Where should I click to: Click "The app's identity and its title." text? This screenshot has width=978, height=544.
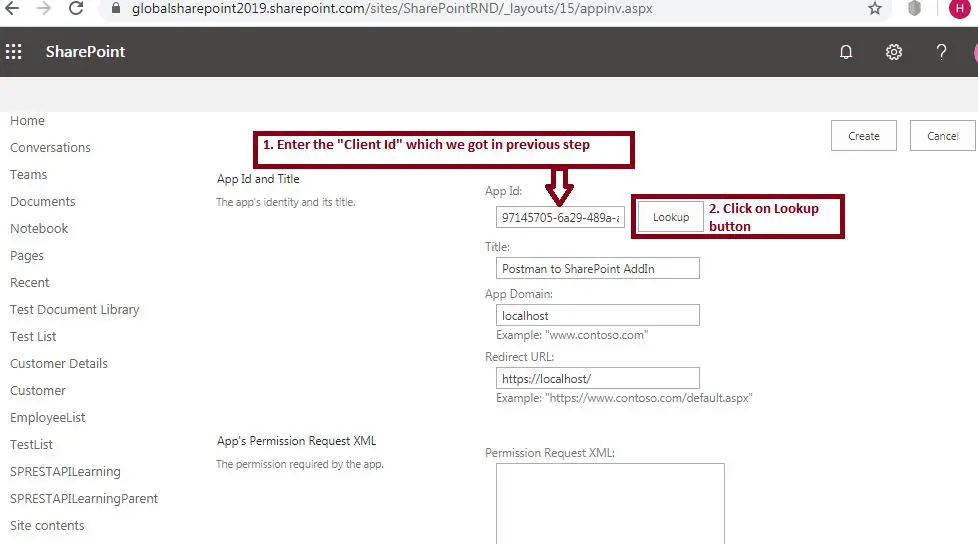pyautogui.click(x=286, y=202)
